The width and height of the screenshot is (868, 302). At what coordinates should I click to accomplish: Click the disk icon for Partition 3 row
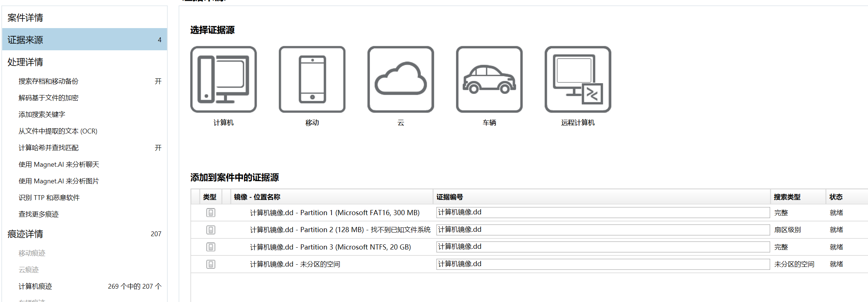pos(211,247)
